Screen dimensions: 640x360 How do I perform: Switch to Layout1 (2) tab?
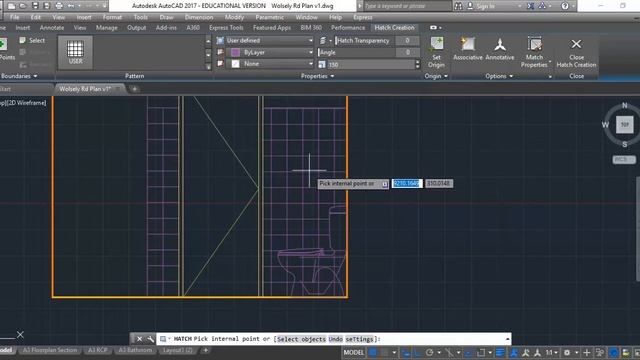pyautogui.click(x=178, y=350)
